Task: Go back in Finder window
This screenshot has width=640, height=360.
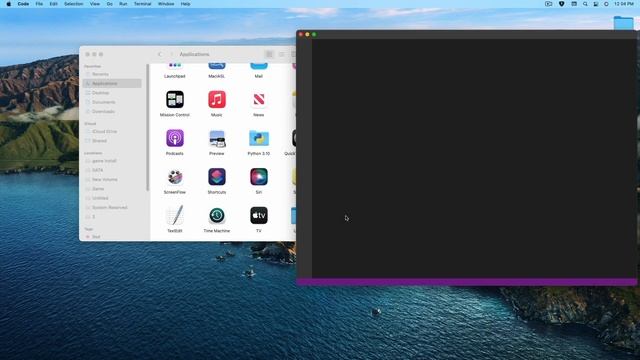Action: 160,54
